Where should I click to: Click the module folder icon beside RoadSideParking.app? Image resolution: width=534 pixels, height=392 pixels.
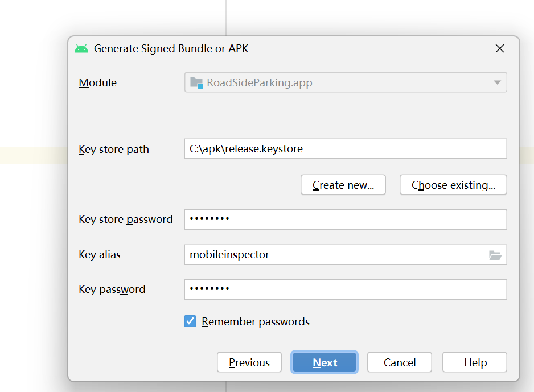(196, 82)
